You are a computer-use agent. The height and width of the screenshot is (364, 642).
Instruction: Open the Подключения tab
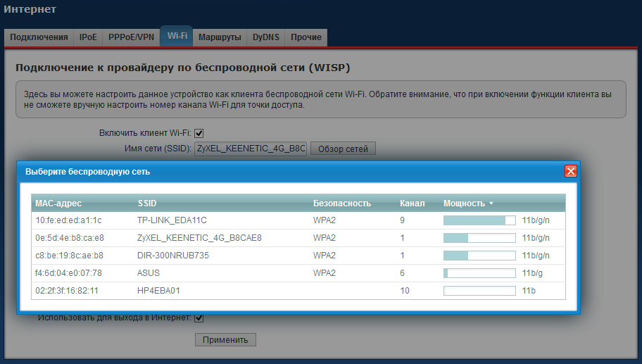(39, 37)
